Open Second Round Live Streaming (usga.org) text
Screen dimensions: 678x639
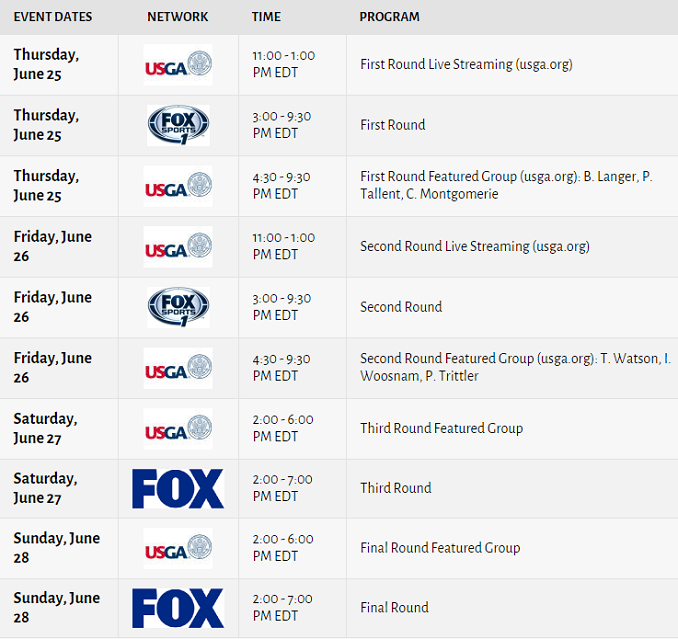click(475, 246)
